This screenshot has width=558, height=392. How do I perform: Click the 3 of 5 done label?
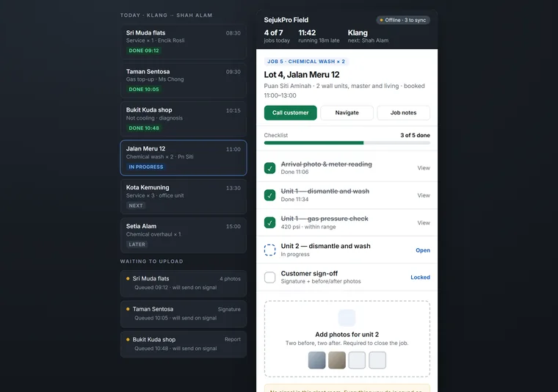(x=415, y=135)
